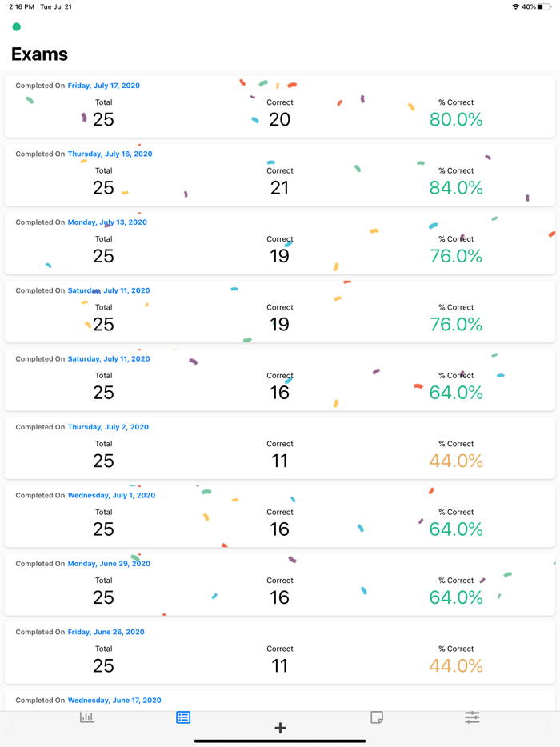Viewport: 560px width, 747px height.
Task: Open the Thursday, July 16, 2020 exam
Action: [110, 154]
